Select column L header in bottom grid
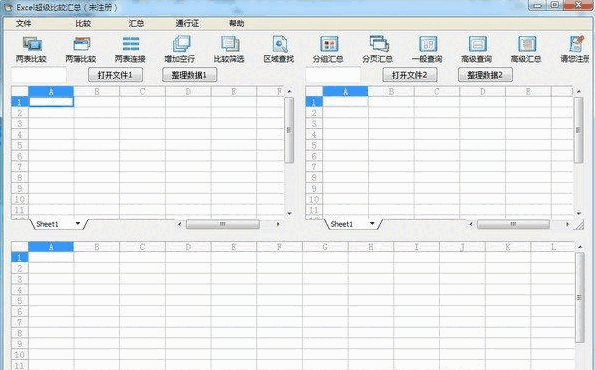 553,247
